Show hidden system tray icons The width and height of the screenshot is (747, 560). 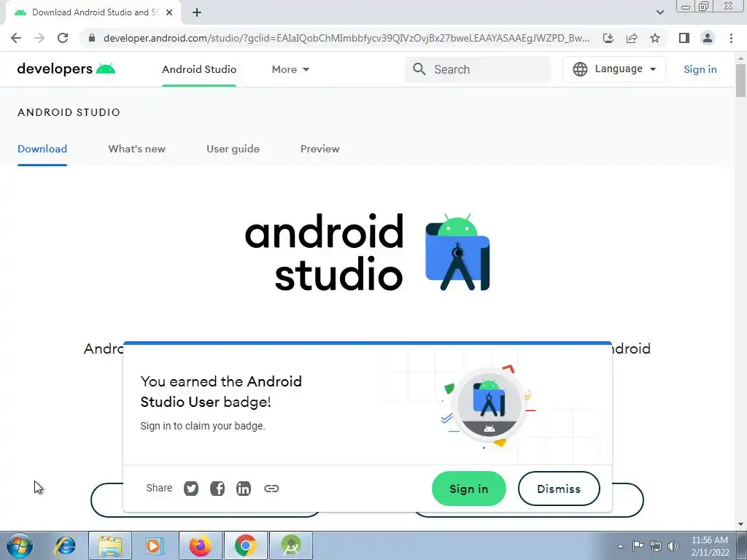click(620, 546)
